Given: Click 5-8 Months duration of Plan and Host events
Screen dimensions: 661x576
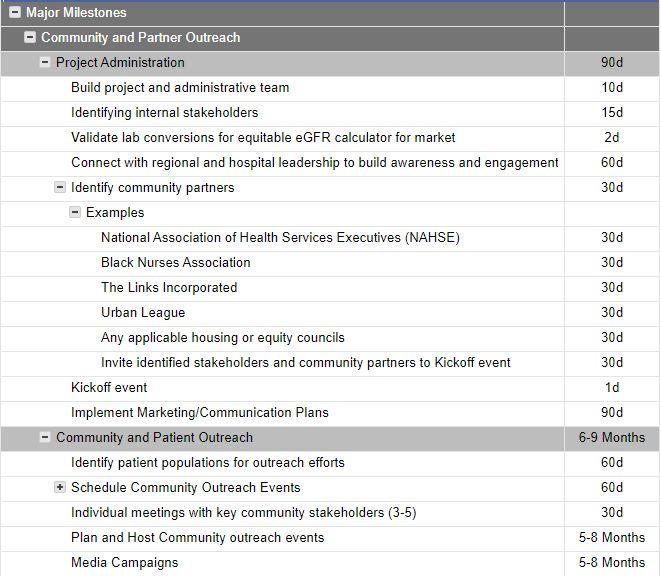Looking at the screenshot, I should click(x=612, y=538).
